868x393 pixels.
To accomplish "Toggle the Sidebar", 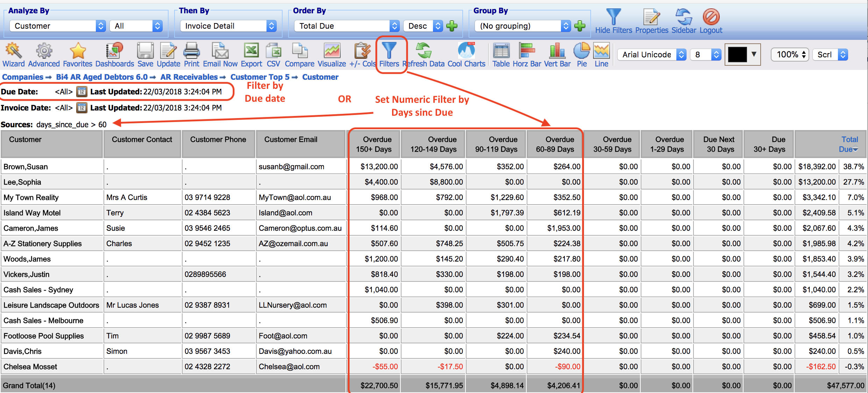I will tap(684, 21).
